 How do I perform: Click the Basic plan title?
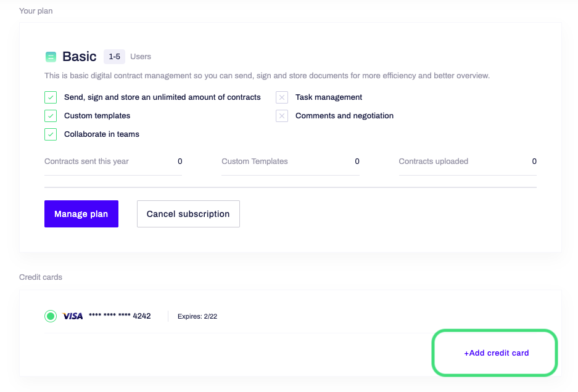point(79,57)
